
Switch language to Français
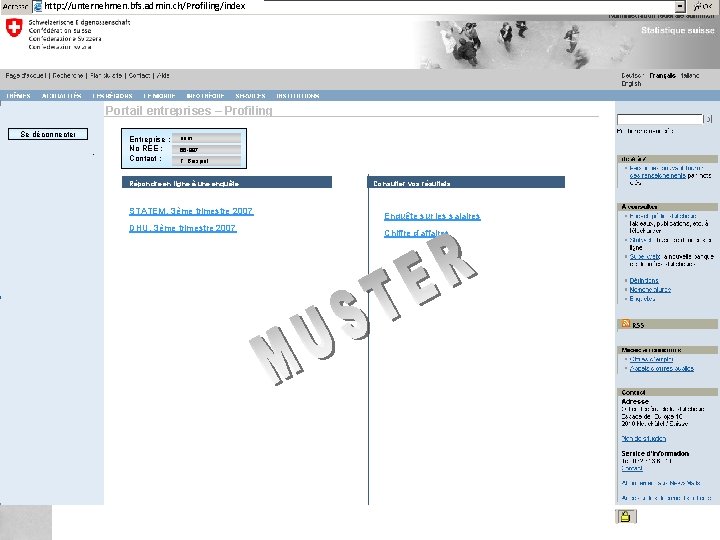(662, 75)
